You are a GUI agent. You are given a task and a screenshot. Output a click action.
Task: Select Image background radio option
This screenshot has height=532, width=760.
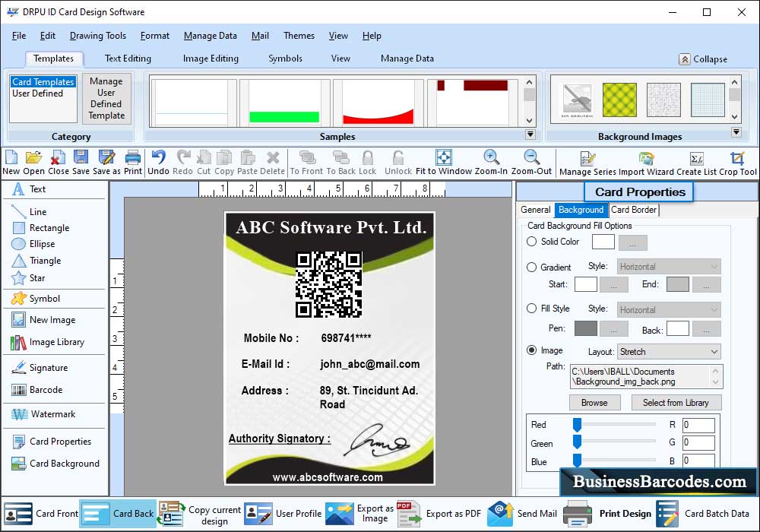(x=532, y=350)
